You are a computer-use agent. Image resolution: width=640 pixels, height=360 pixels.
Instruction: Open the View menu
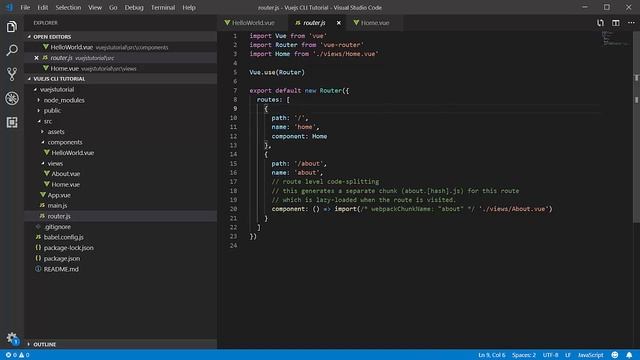(95, 7)
